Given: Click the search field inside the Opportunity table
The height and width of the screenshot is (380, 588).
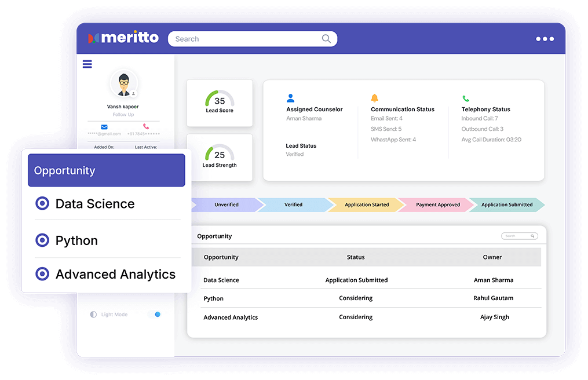Looking at the screenshot, I should (x=519, y=236).
